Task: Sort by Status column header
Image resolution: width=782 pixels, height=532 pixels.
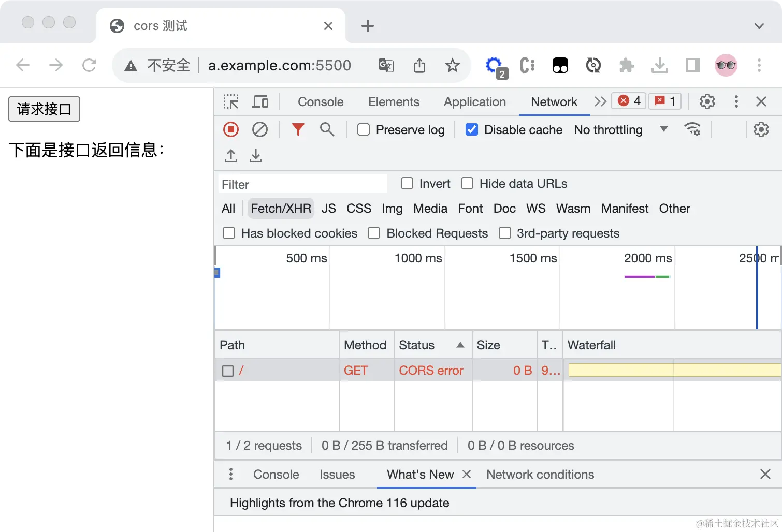Action: (x=433, y=345)
